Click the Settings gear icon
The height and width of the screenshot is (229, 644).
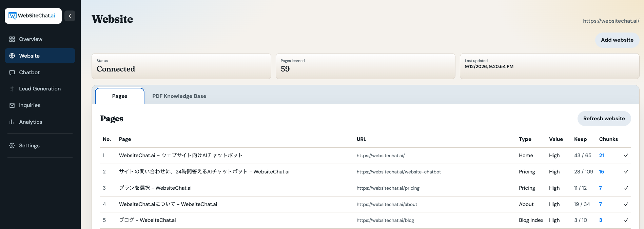tap(12, 146)
